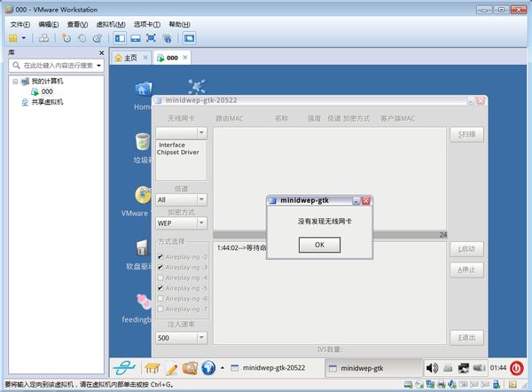Screen dimensions: 532x392
Task: Click the library search input field
Action: click(x=56, y=65)
